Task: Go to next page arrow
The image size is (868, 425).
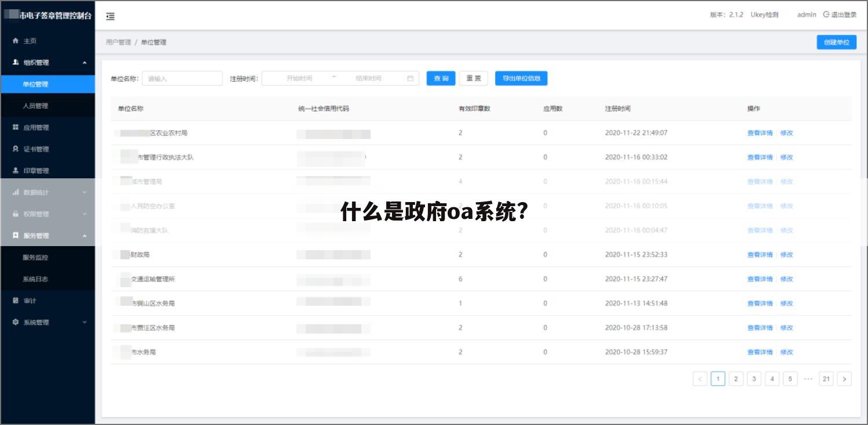Action: (x=845, y=379)
